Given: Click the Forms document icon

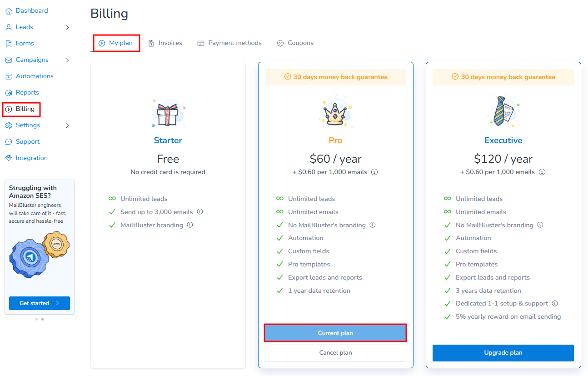Looking at the screenshot, I should coord(9,44).
